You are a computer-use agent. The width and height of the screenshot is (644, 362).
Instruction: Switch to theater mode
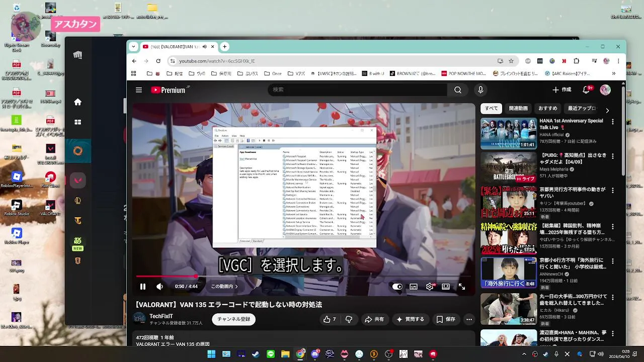[446, 287]
